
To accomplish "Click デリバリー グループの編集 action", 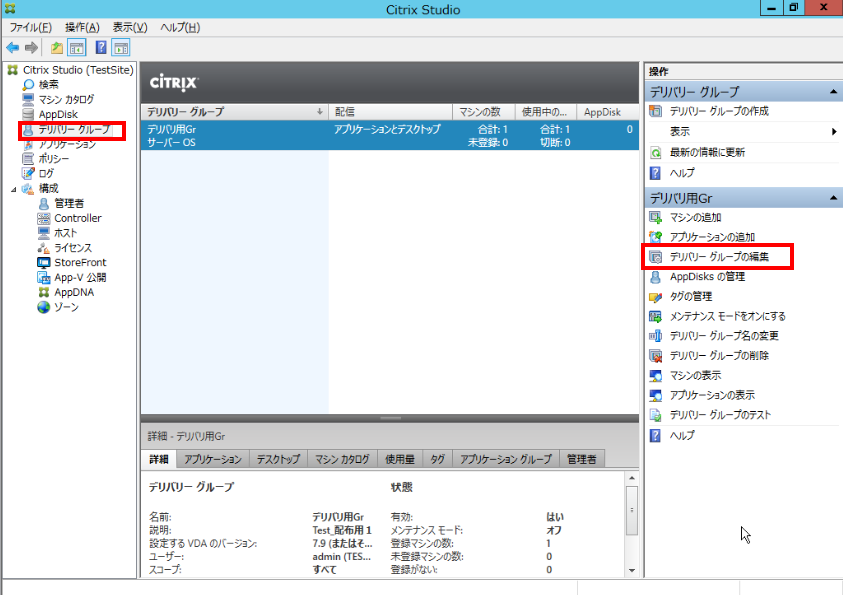I will pos(719,257).
